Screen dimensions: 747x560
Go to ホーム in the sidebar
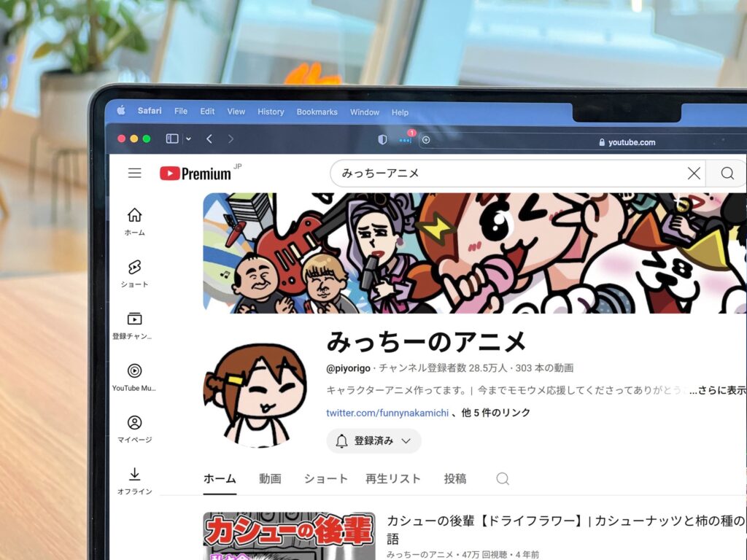click(134, 222)
